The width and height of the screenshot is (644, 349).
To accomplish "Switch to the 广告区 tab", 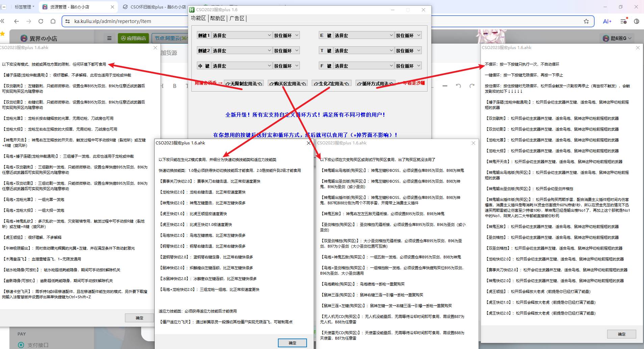I will pyautogui.click(x=237, y=18).
